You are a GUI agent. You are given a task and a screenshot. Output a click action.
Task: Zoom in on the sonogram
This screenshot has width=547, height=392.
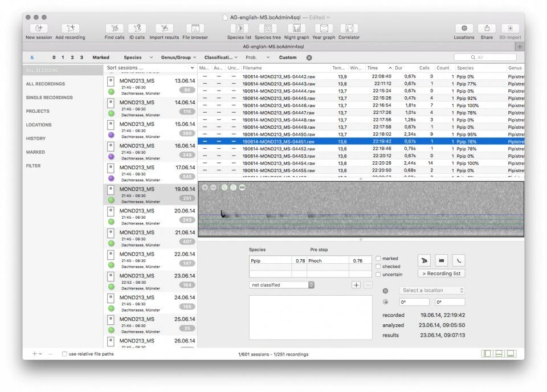coord(205,187)
